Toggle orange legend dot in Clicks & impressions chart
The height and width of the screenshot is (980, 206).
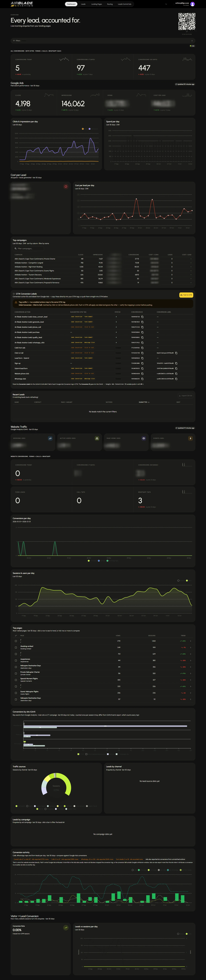[83, 129]
